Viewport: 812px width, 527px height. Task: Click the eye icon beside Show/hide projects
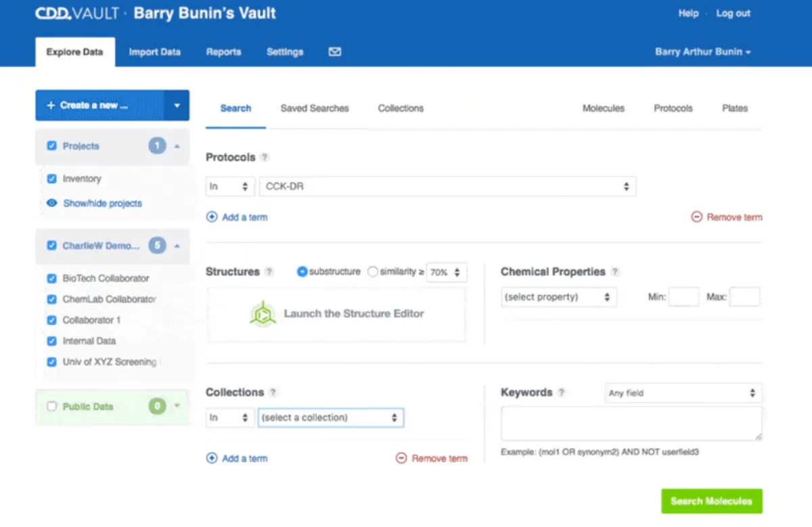pos(51,203)
